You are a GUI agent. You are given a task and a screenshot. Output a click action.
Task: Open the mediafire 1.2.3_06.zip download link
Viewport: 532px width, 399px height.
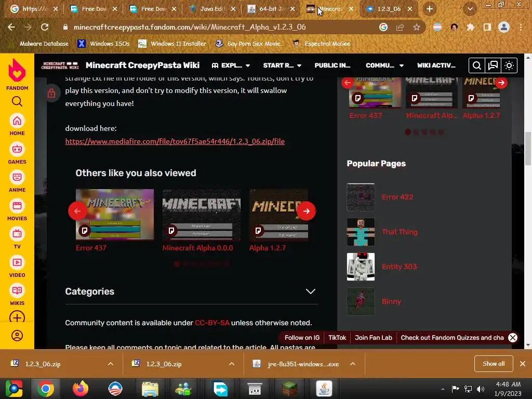[175, 141]
